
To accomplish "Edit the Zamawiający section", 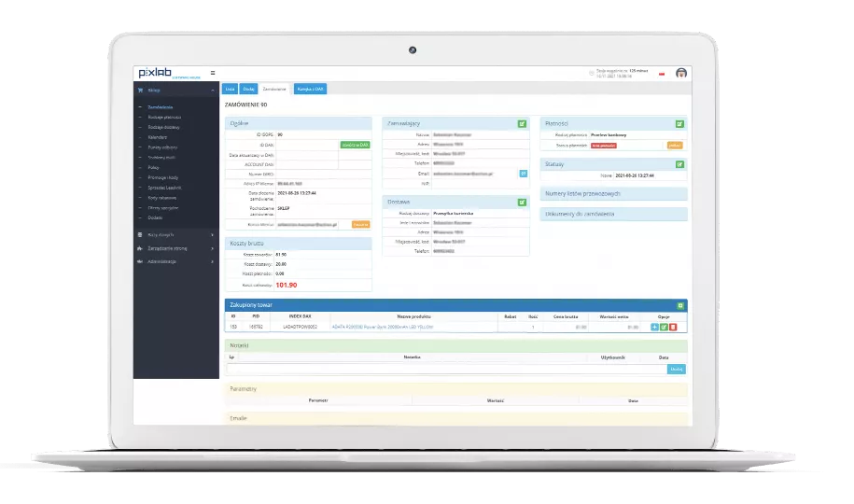I will click(x=522, y=124).
